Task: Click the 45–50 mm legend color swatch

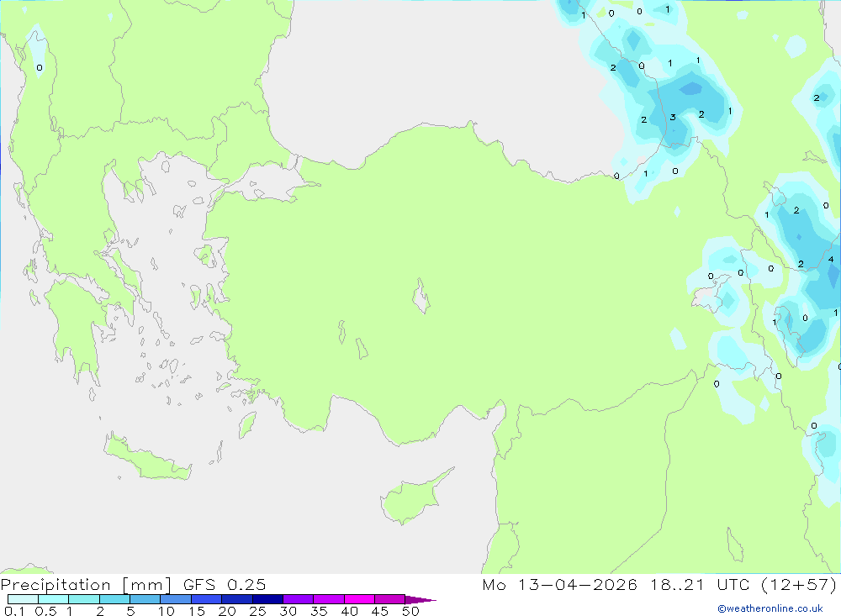Action: click(389, 599)
